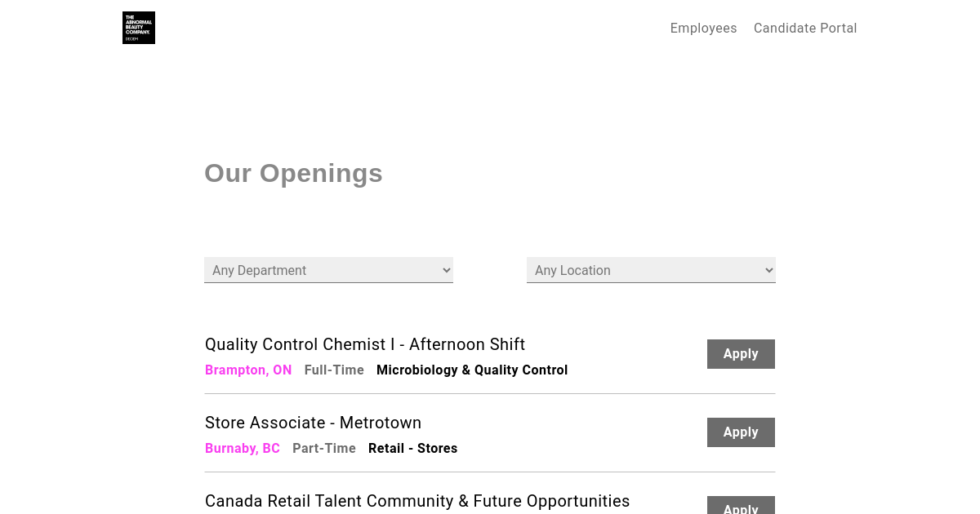This screenshot has height=514, width=980.
Task: Click the Full-Time label on chemist job
Action: (x=334, y=370)
